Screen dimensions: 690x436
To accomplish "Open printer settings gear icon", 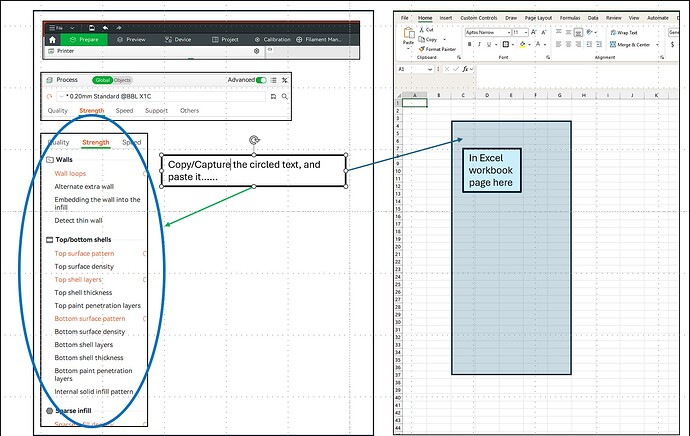I will pos(257,51).
